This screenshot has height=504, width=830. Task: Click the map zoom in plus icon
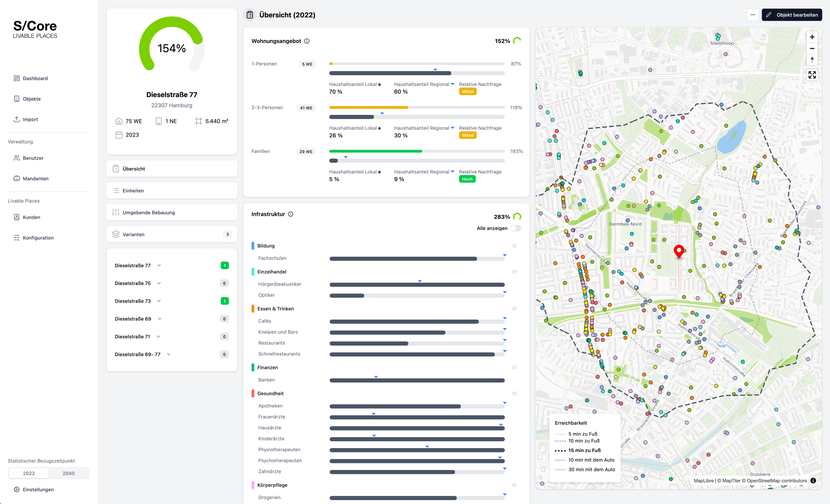812,37
